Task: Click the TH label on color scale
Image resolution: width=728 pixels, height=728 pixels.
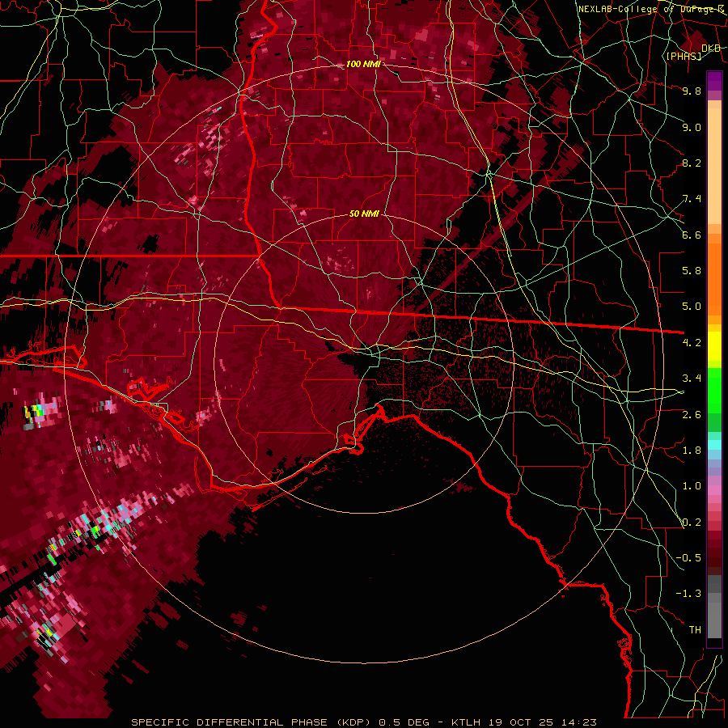Action: [695, 630]
